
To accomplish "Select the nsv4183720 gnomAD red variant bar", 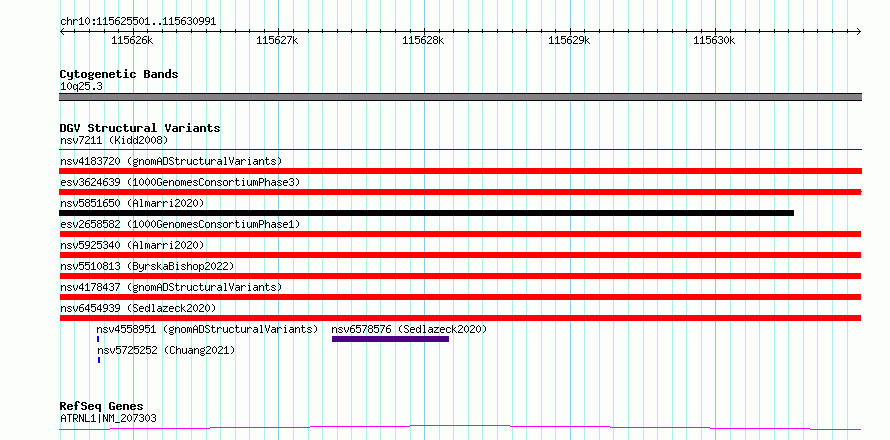I will [x=460, y=171].
